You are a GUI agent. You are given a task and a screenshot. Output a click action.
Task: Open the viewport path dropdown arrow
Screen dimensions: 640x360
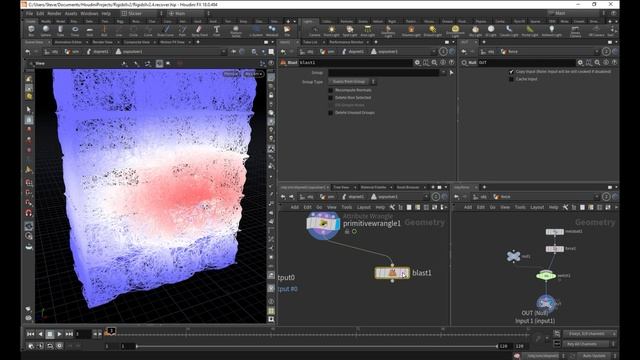(223, 52)
